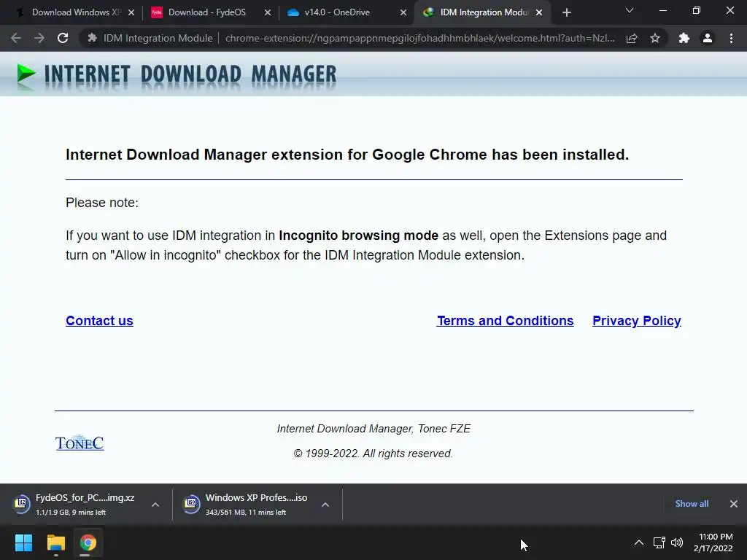Click the 'Incognito browsing mode' bold text
Viewport: 747px width, 560px height.
pos(358,236)
